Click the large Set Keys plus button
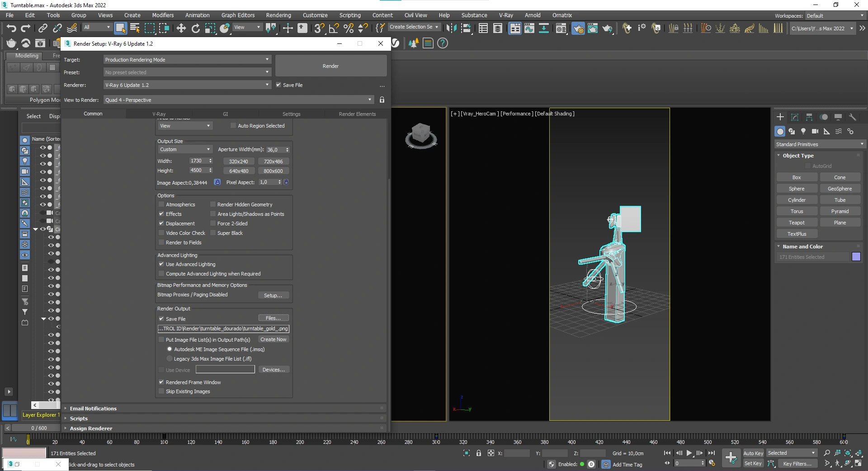The height and width of the screenshot is (471, 868). point(731,458)
